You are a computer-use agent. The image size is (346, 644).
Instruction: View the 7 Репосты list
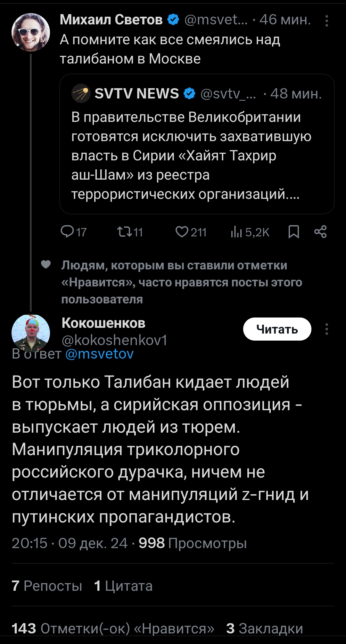[47, 586]
